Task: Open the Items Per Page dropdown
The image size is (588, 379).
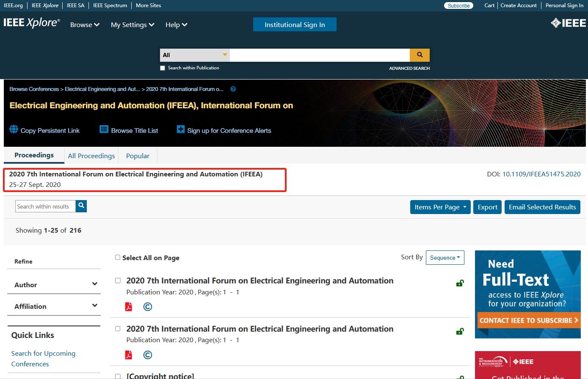Action: 440,207
